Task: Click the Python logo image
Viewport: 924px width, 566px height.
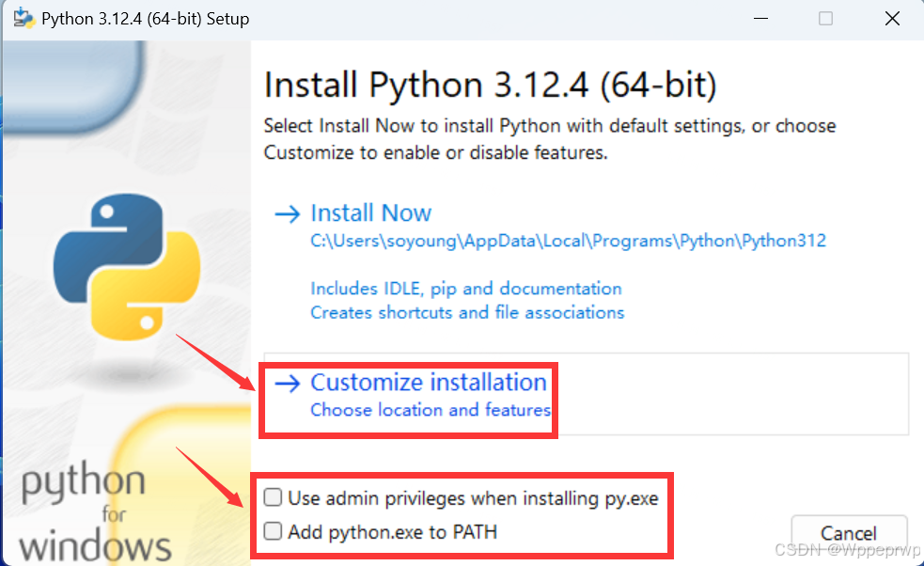Action: [127, 266]
